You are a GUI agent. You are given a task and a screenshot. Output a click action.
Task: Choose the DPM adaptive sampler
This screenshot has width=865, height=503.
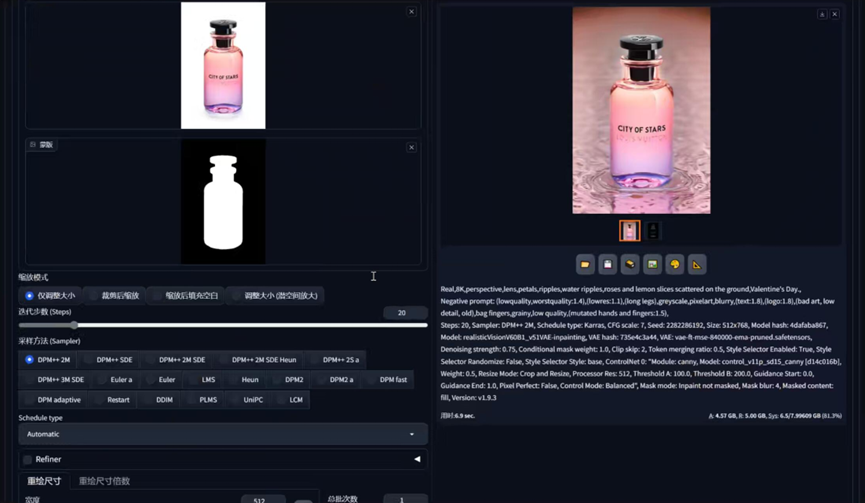54,399
